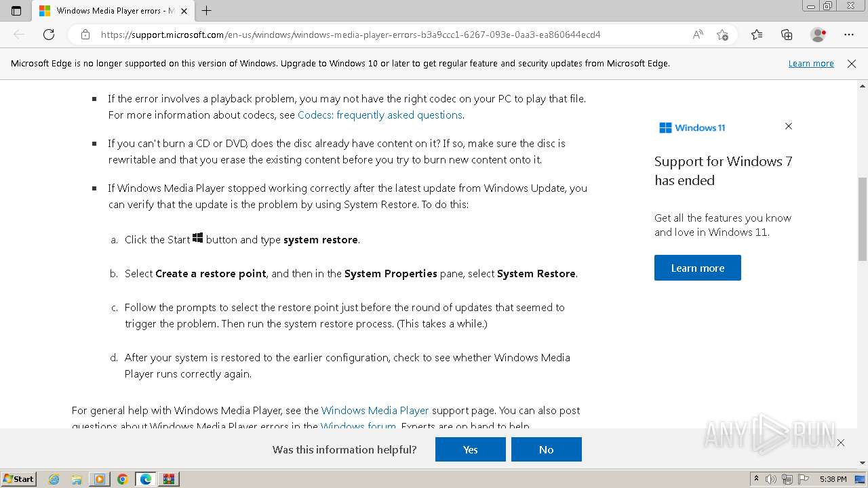Open the profile account icon
The height and width of the screenshot is (488, 868).
tap(818, 35)
